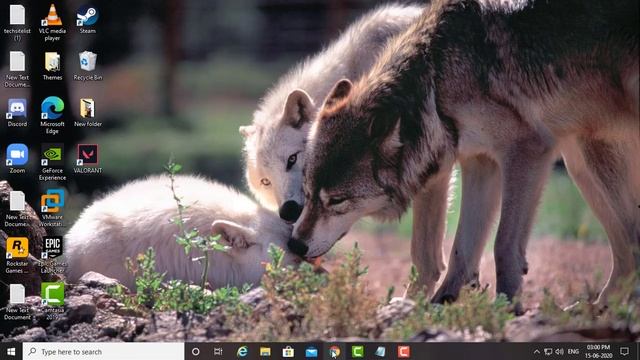Open the volume speaker tray icon
This screenshot has height=360, width=640.
click(x=560, y=351)
